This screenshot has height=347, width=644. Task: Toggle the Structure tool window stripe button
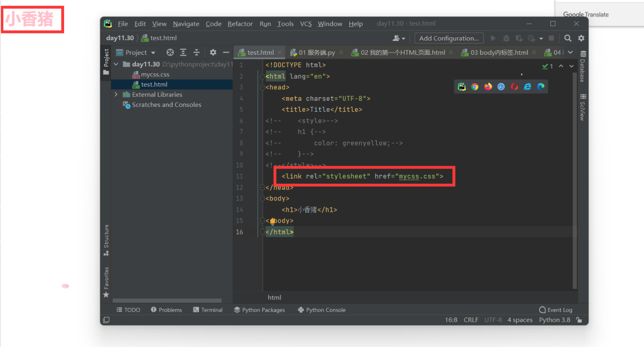pyautogui.click(x=106, y=240)
